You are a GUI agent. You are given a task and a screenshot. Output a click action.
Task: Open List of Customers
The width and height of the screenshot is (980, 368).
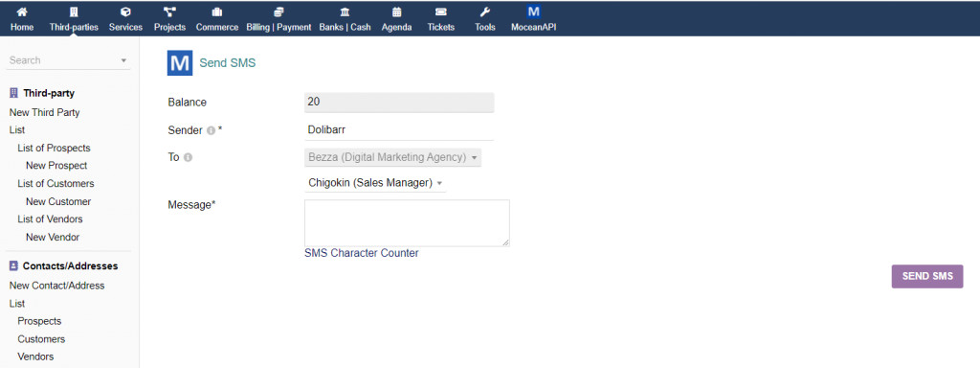point(56,183)
